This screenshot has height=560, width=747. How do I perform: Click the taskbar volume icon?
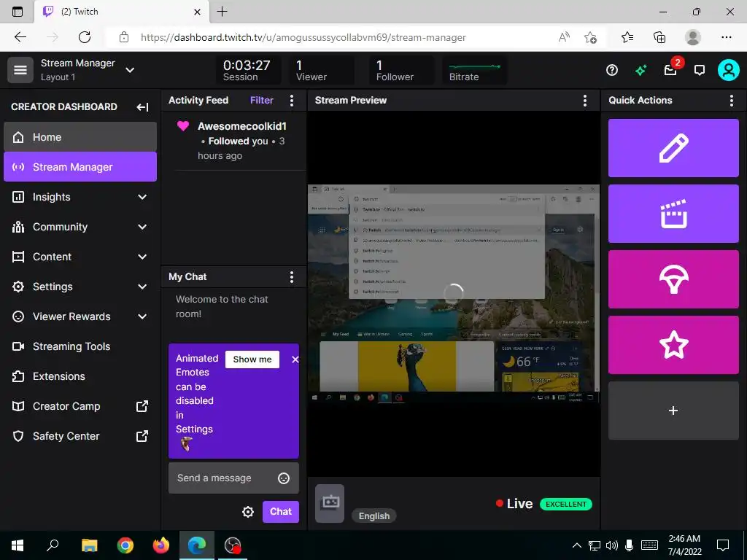612,545
